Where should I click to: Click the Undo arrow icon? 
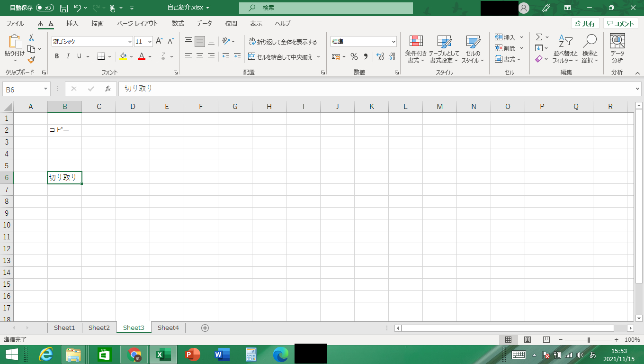click(78, 8)
